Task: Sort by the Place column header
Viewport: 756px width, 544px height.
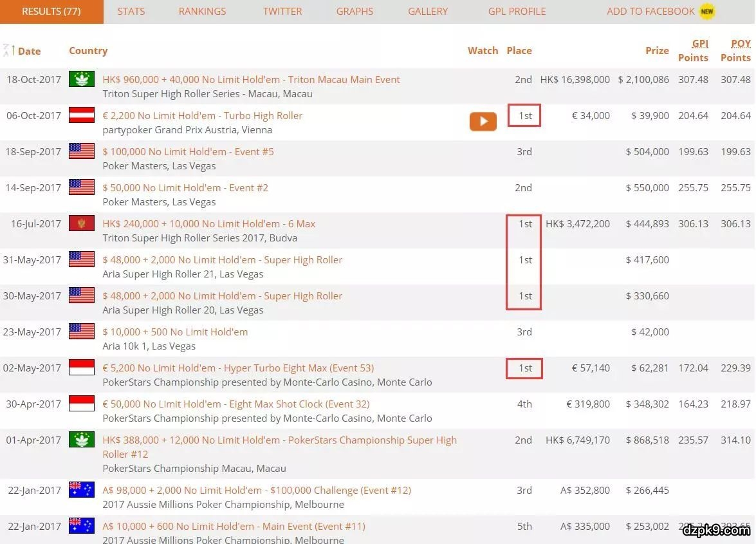Action: [x=519, y=50]
